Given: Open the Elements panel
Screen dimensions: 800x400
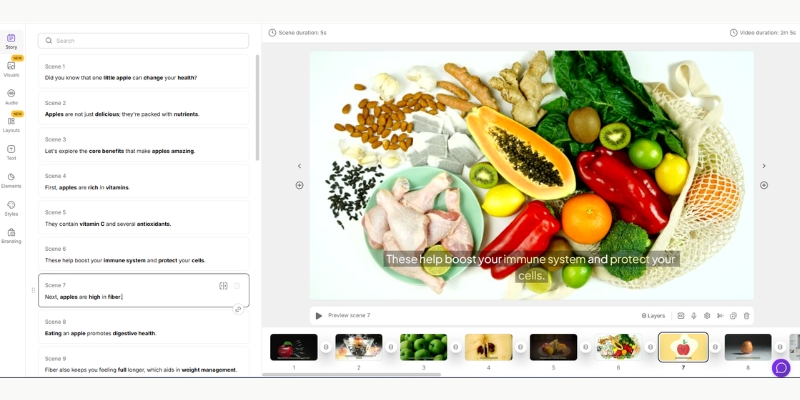Looking at the screenshot, I should tap(11, 180).
